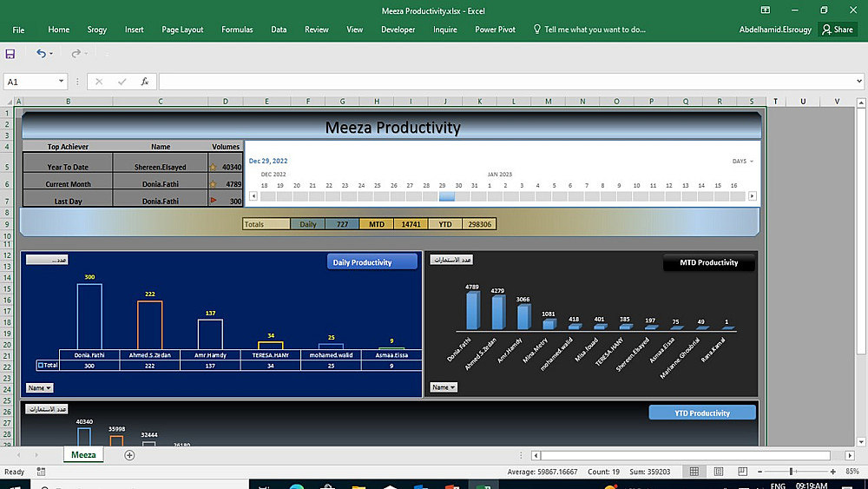This screenshot has height=489, width=868.
Task: Switch to Page Break Preview icon
Action: (x=742, y=472)
